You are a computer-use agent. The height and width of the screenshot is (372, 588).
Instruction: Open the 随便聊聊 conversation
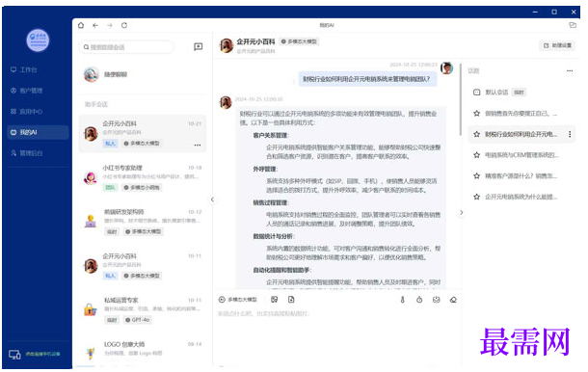pyautogui.click(x=143, y=74)
